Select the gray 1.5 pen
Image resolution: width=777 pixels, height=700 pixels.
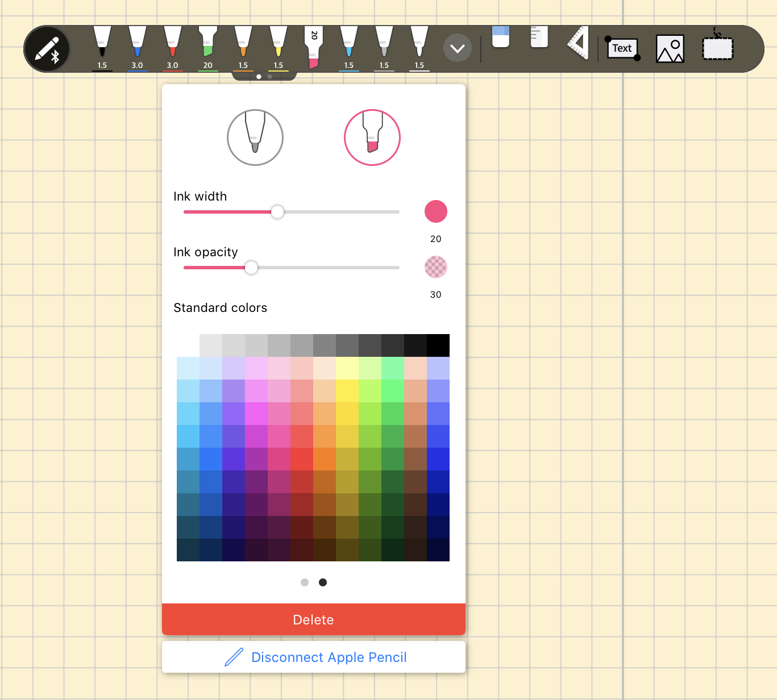(x=384, y=48)
